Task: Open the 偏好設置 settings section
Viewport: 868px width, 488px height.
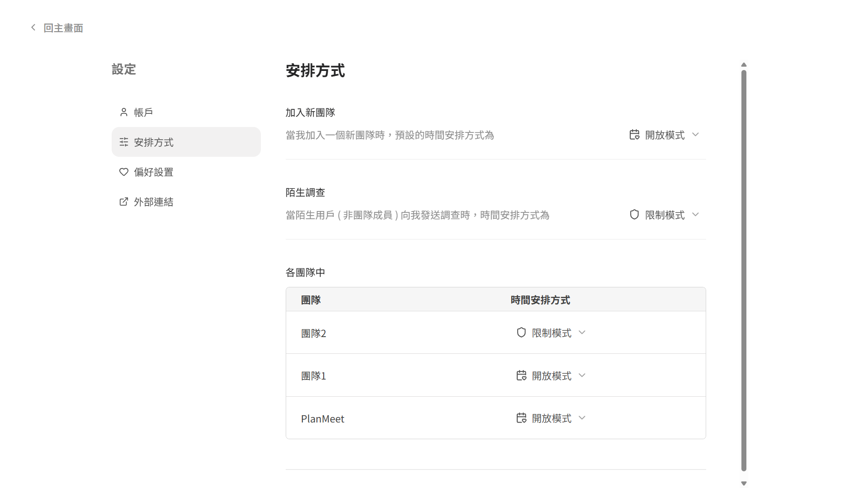Action: pos(153,172)
